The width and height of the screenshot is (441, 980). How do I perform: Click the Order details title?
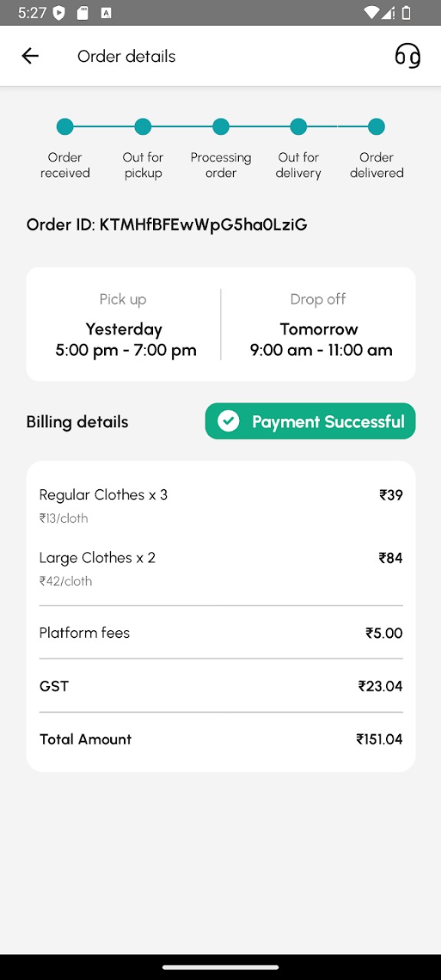pos(126,56)
